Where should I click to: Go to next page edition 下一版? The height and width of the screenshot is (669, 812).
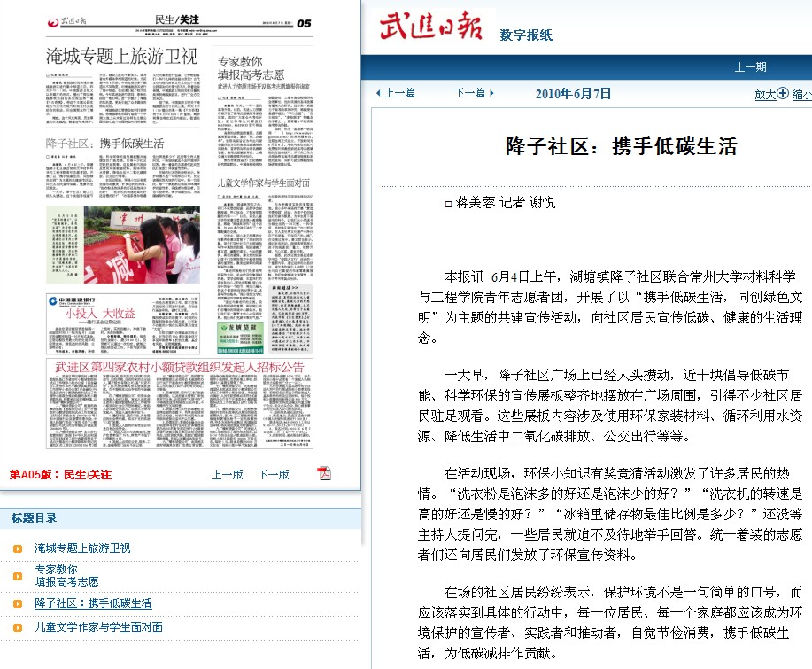click(x=273, y=474)
